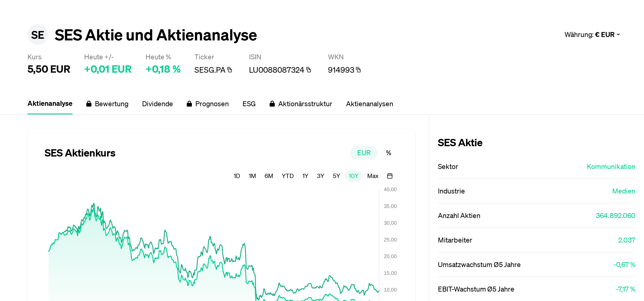Select the 1D chart range
The height and width of the screenshot is (301, 644).
pyautogui.click(x=237, y=176)
